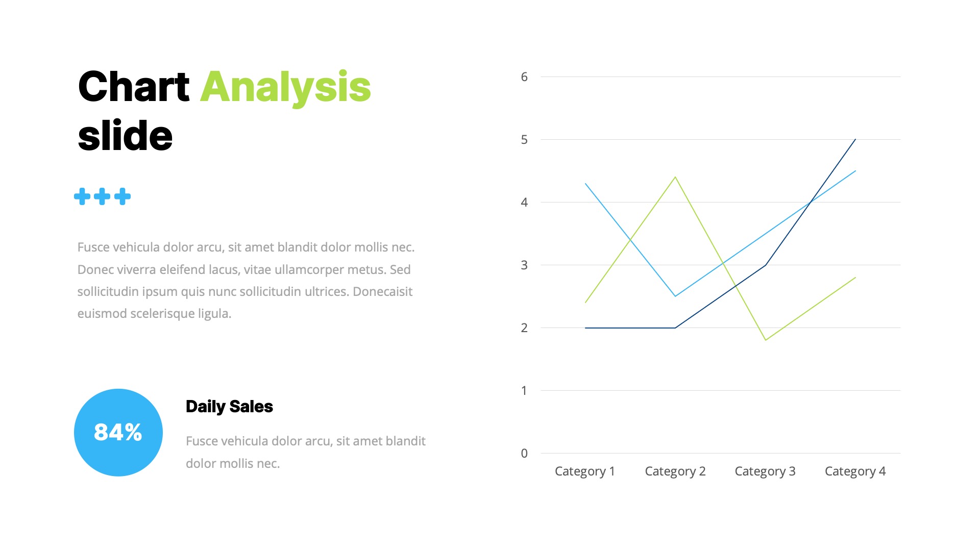Select the y-axis value 3 label
The width and height of the screenshot is (980, 551).
click(524, 265)
